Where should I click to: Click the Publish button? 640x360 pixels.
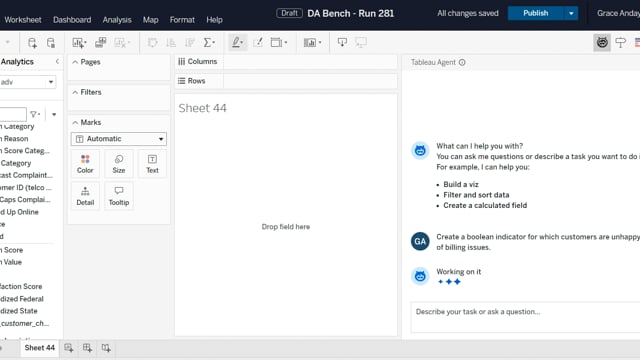[536, 13]
